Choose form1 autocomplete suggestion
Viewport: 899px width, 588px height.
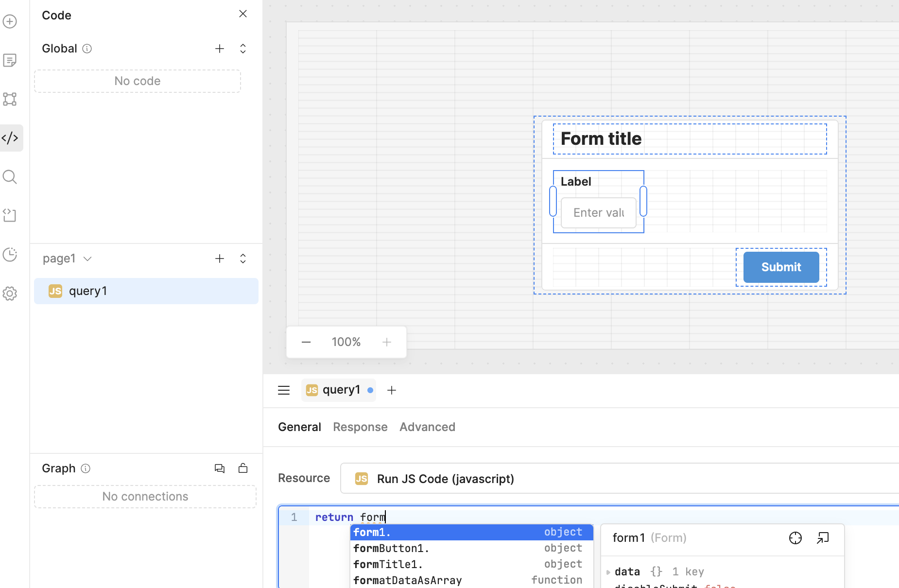[471, 532]
